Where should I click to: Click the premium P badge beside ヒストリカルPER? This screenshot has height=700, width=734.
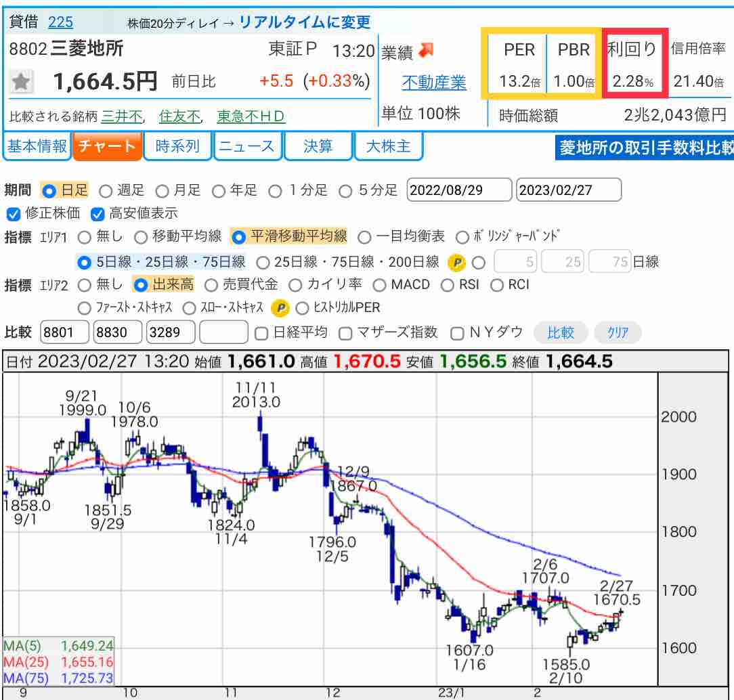(280, 308)
